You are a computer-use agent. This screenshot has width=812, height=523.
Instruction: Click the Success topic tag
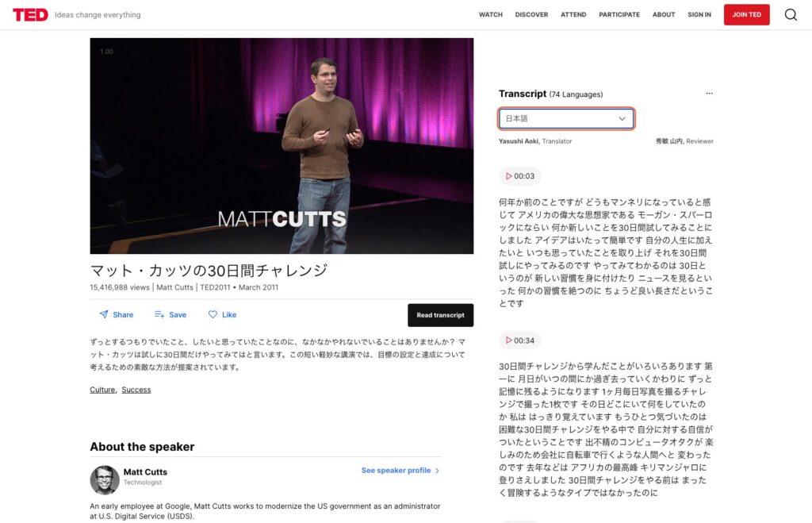[136, 390]
